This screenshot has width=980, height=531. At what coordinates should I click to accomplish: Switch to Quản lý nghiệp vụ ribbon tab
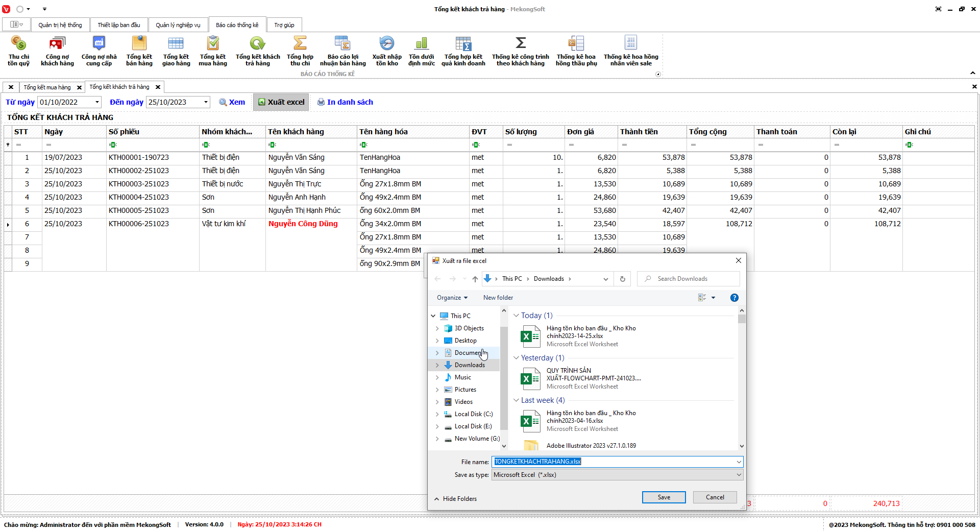(178, 25)
